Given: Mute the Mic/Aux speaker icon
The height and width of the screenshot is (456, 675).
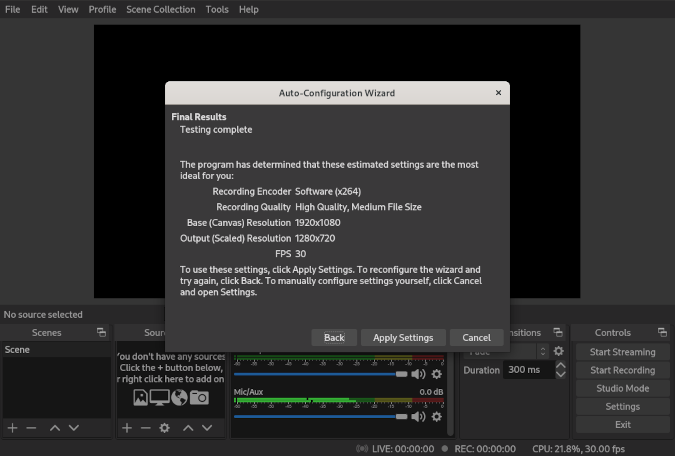Looking at the screenshot, I should (x=418, y=416).
